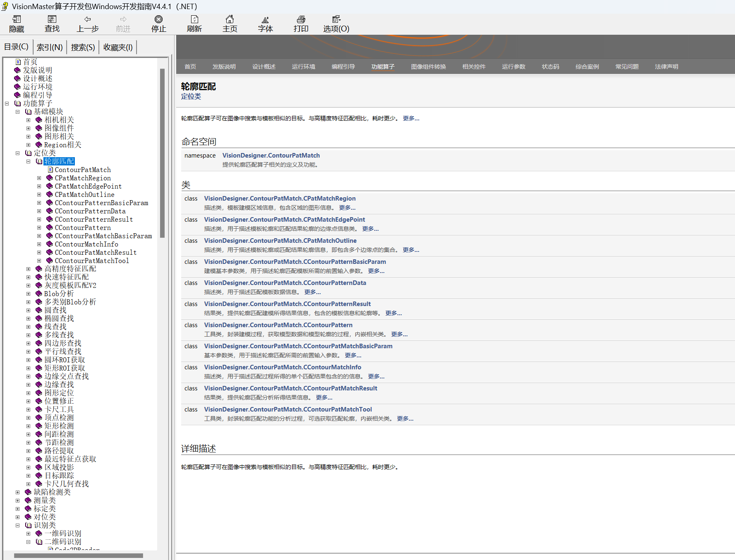Click the page icon beside 首页 in tree

tap(18, 62)
